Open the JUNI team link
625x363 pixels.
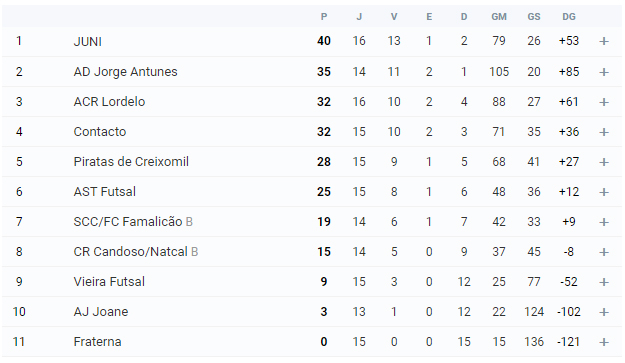click(88, 41)
